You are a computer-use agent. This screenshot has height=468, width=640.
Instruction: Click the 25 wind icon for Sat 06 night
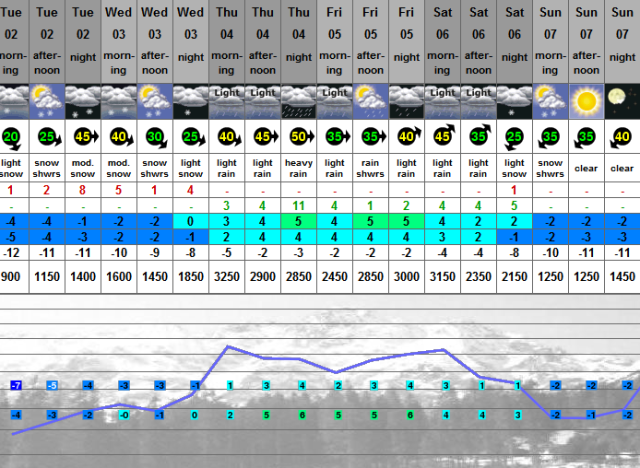click(513, 138)
